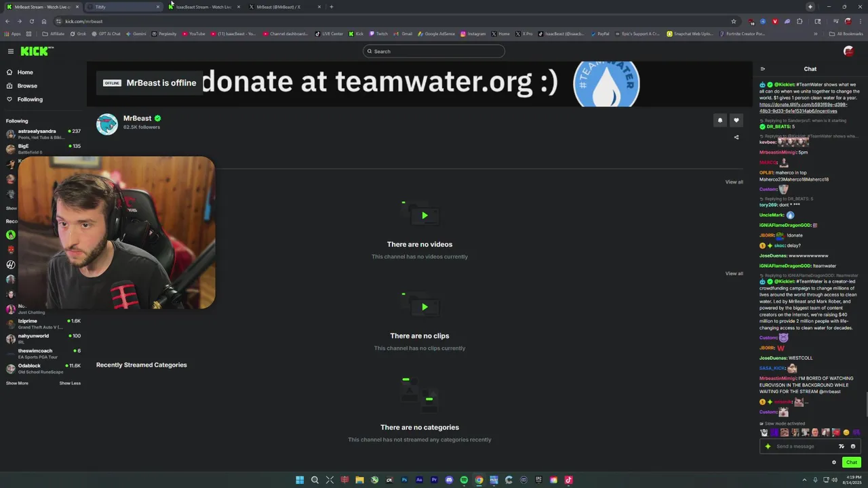This screenshot has width=868, height=488.
Task: Open the Windows Start menu
Action: coord(300,480)
